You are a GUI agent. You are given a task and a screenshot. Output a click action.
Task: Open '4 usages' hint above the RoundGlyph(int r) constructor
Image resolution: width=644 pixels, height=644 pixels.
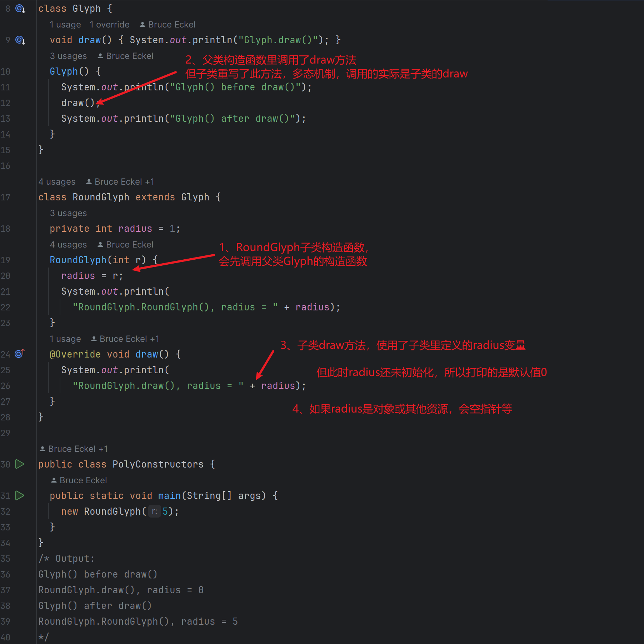[68, 245]
